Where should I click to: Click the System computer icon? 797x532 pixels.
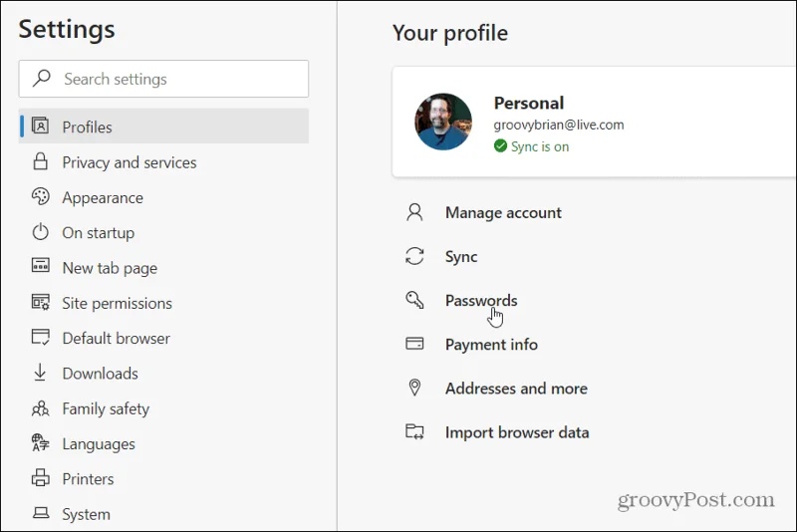coord(41,513)
